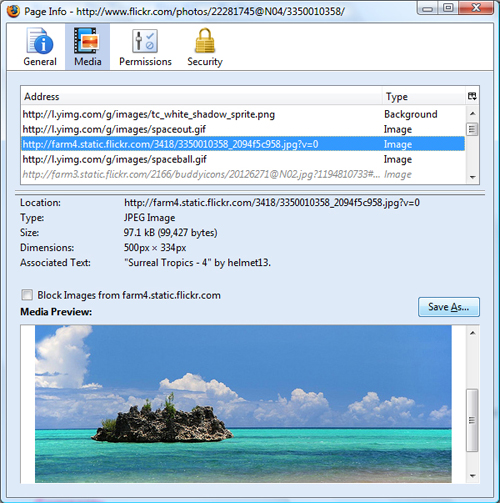Screen dimensions: 500x503
Task: Enable Block Images from farm4.static.flickr.com
Action: (27, 295)
